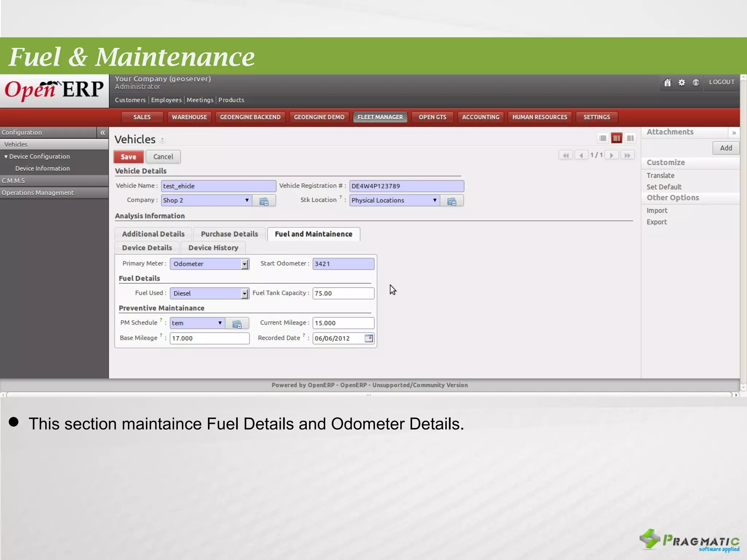Click the Vehicle Registration # field
This screenshot has height=560, width=747.
pyautogui.click(x=407, y=186)
